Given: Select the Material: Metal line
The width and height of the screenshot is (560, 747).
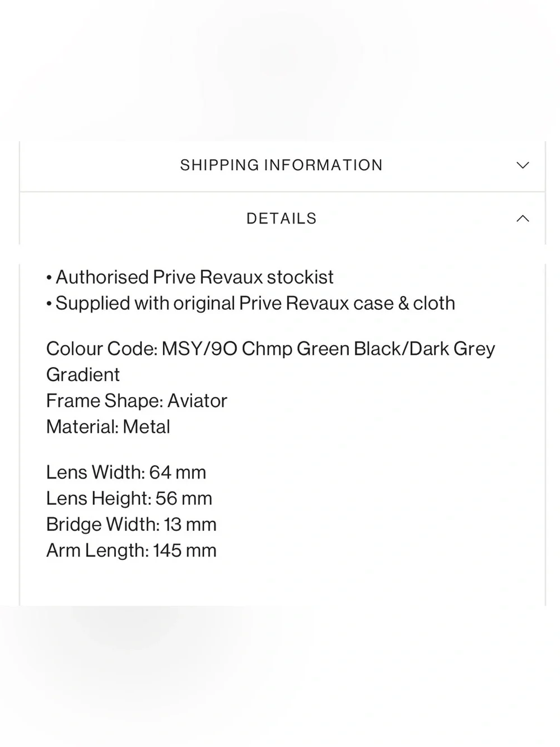Looking at the screenshot, I should [x=108, y=427].
